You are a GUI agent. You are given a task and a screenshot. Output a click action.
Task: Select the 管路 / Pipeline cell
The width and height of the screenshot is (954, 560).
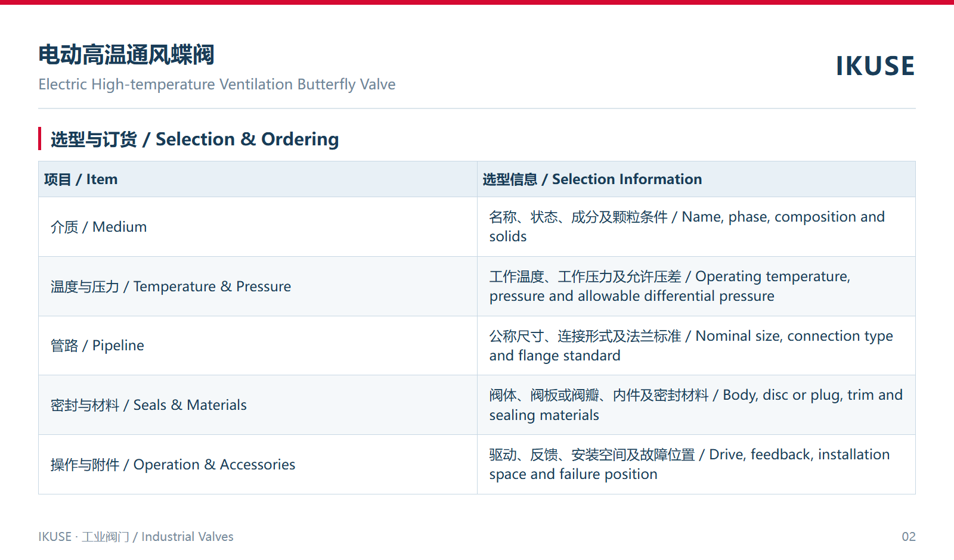point(258,346)
